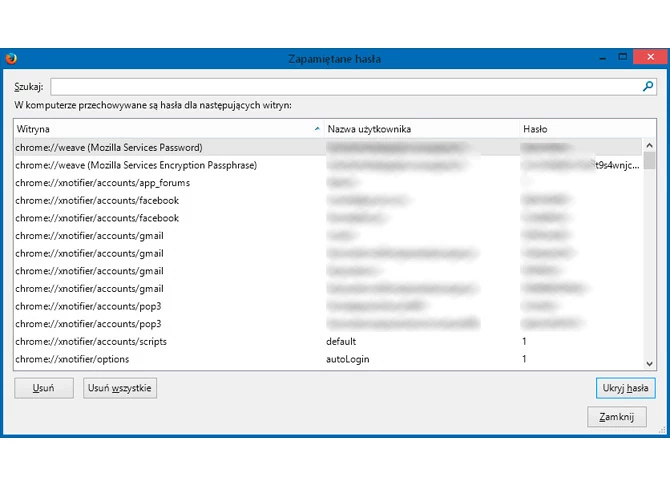The height and width of the screenshot is (503, 670).
Task: Click the scrollbar down arrow
Action: [649, 364]
